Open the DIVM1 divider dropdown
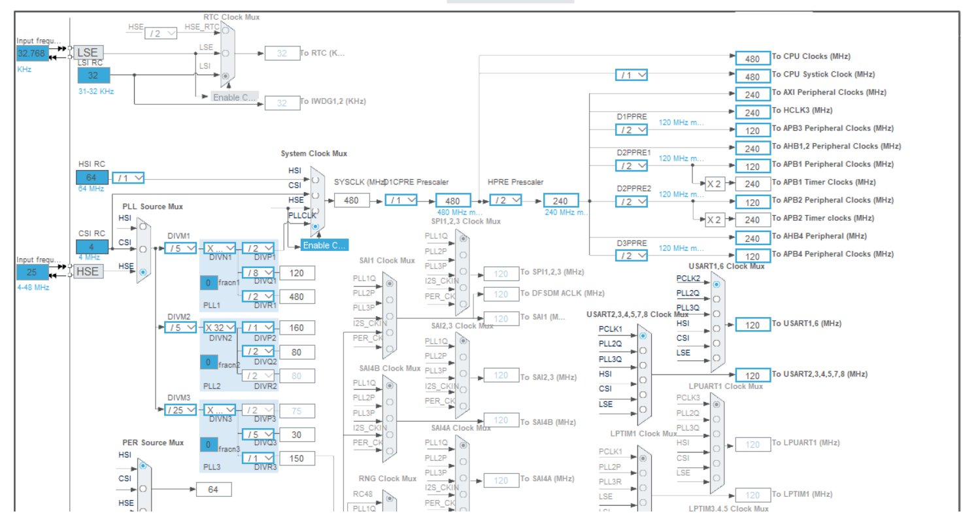Image resolution: width=980 pixels, height=519 pixels. pos(180,248)
